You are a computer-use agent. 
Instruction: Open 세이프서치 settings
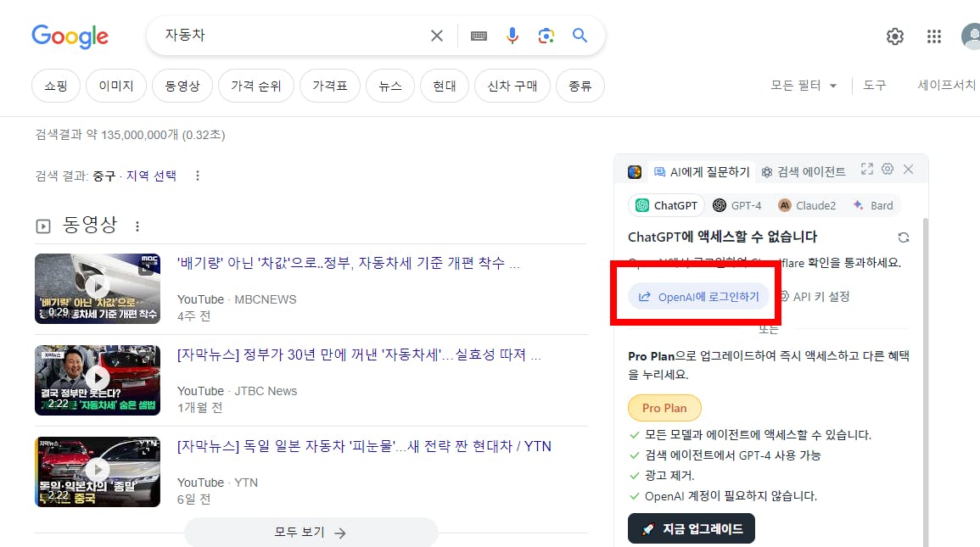pos(946,85)
